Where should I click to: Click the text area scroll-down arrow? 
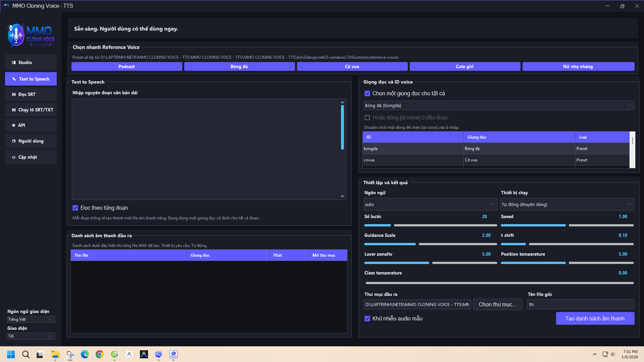[x=342, y=196]
